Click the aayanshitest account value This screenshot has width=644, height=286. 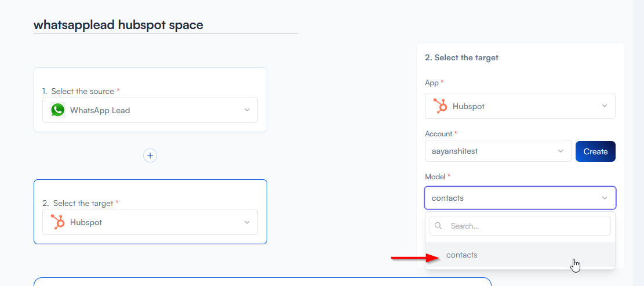[x=454, y=151]
